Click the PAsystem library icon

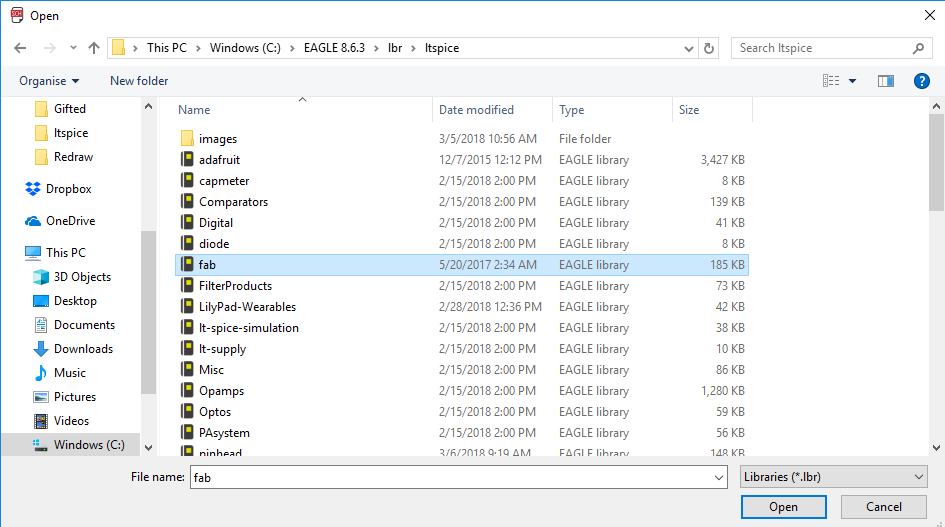[x=187, y=433]
